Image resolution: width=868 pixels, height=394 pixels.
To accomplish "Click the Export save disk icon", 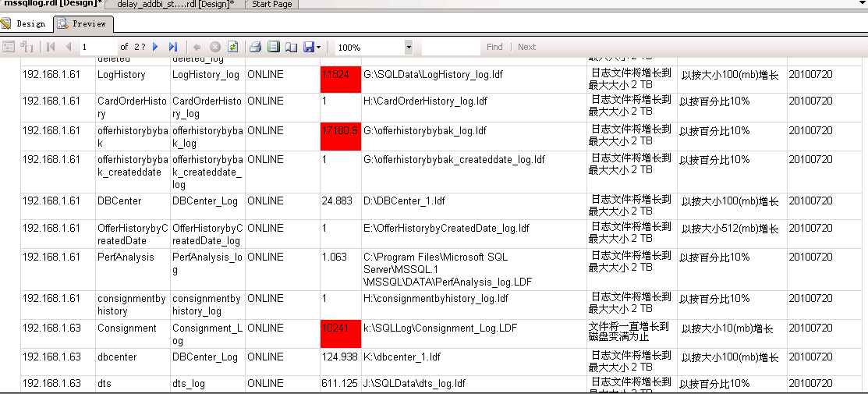I will [x=309, y=47].
